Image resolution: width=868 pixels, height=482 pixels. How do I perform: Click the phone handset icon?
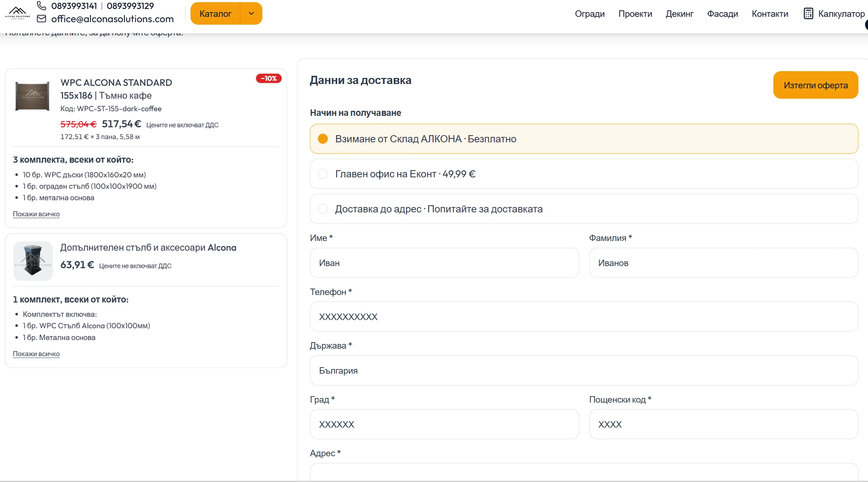pos(41,6)
